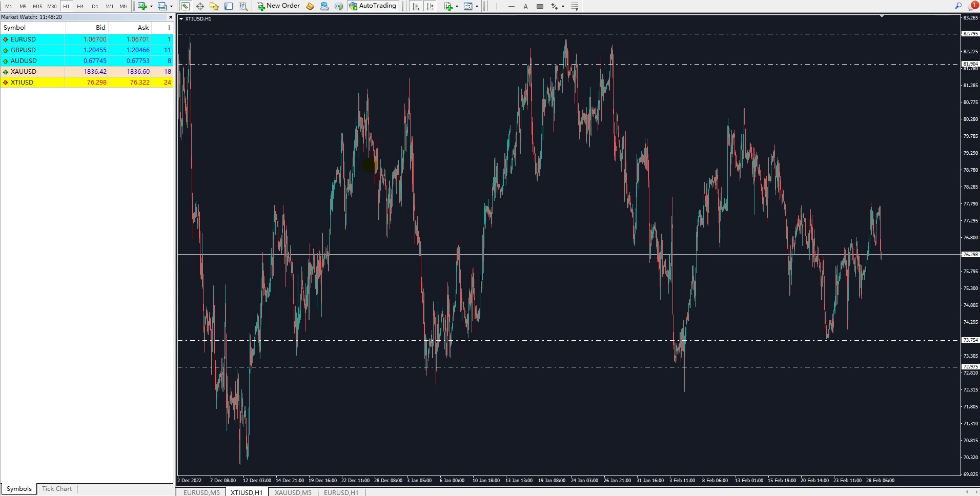Switch timeframe to M30
This screenshot has width=980, height=496.
(52, 6)
